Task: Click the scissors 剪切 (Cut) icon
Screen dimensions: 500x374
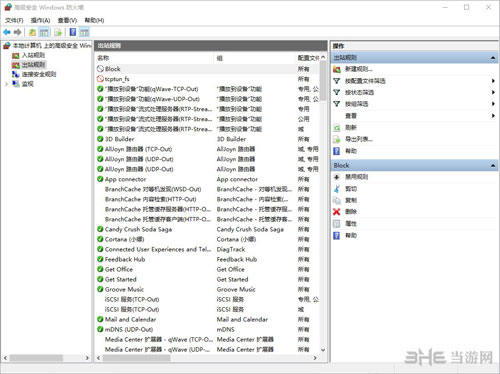Action: [337, 189]
